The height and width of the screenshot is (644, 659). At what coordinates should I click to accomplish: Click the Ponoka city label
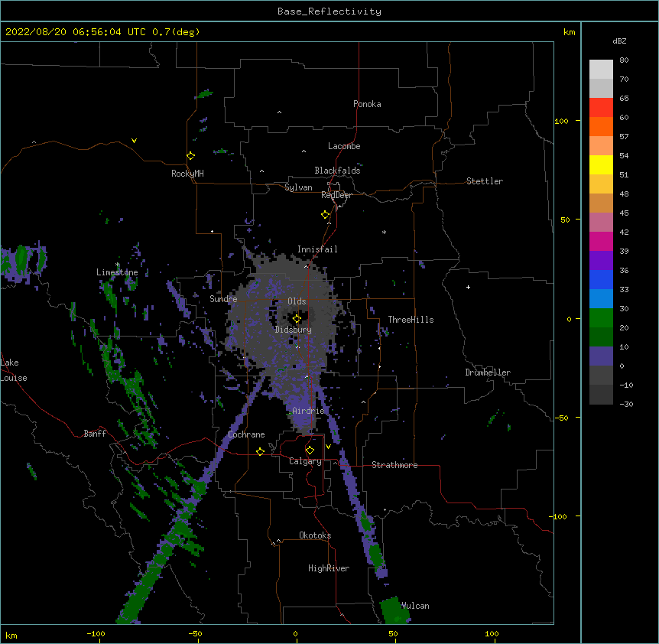(x=367, y=104)
